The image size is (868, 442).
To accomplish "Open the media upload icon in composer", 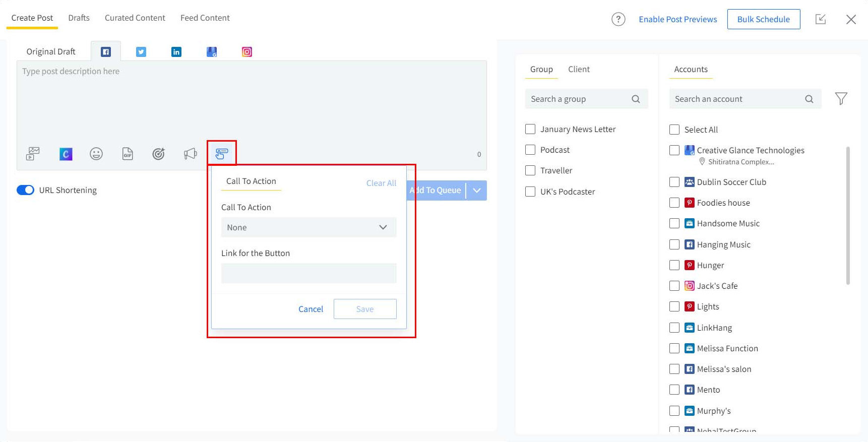I will (x=33, y=154).
